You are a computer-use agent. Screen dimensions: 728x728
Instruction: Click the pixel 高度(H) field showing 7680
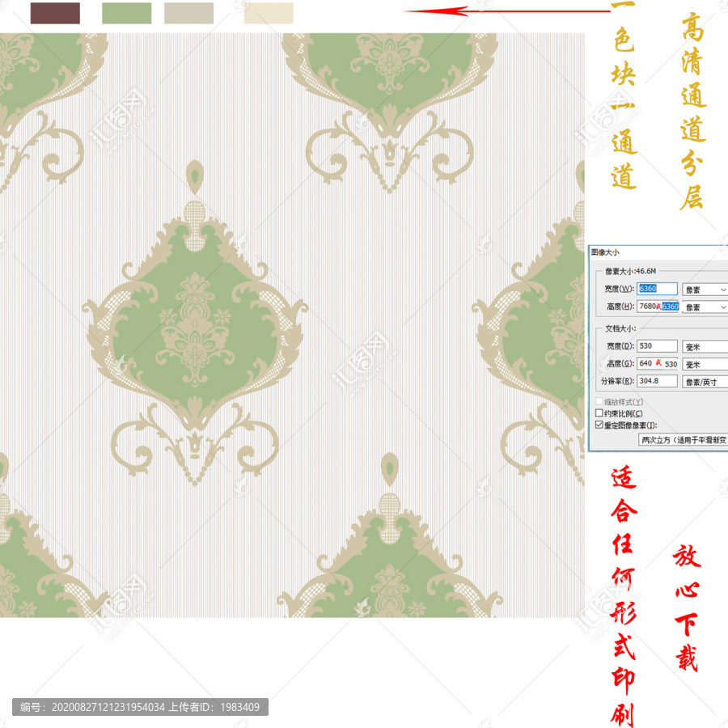[x=658, y=307]
